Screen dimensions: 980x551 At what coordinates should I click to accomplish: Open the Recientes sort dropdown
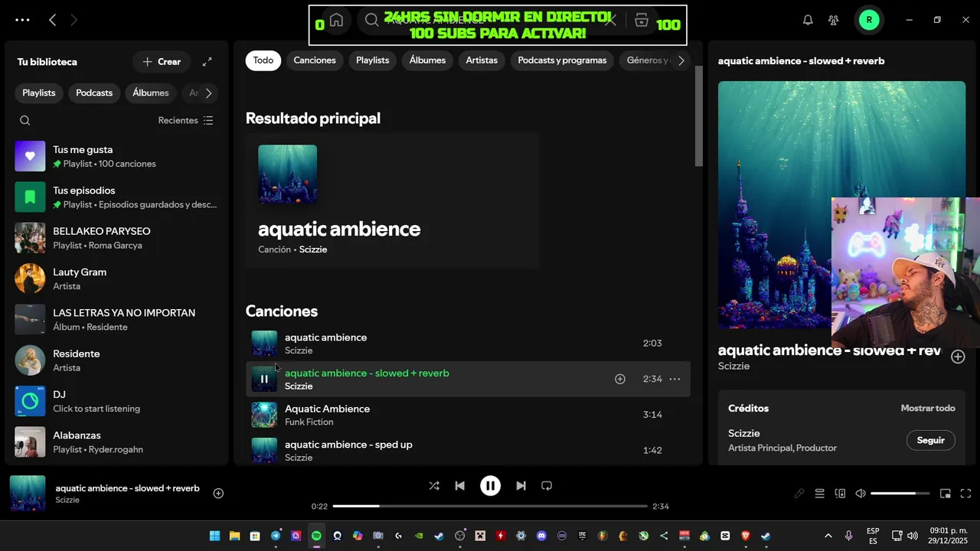pos(186,120)
